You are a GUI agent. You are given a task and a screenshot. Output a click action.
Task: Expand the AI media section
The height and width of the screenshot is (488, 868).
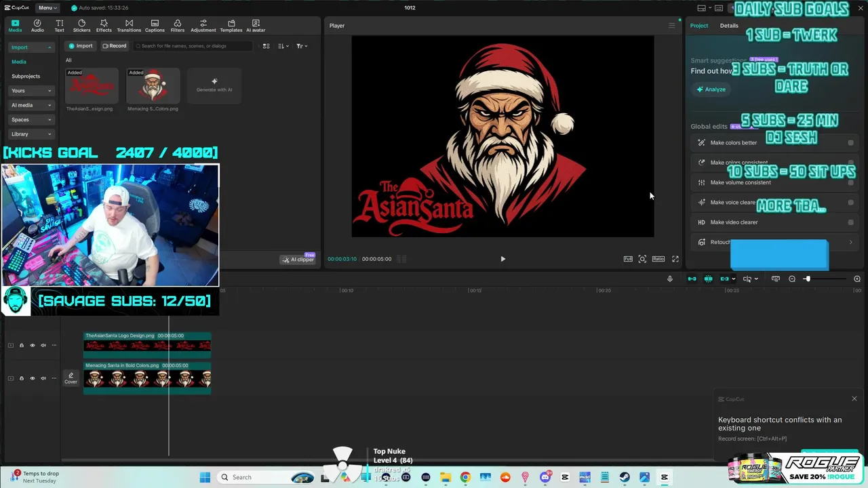pos(31,105)
